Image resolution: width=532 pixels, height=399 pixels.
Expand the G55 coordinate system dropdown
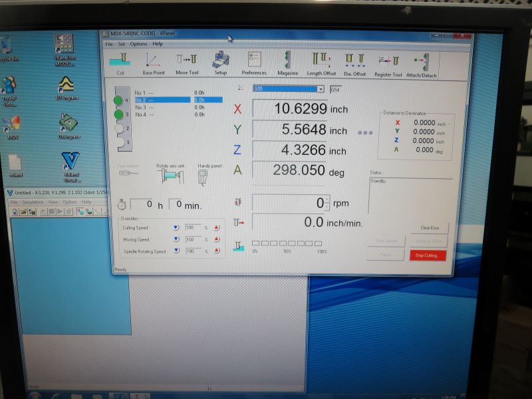click(321, 89)
